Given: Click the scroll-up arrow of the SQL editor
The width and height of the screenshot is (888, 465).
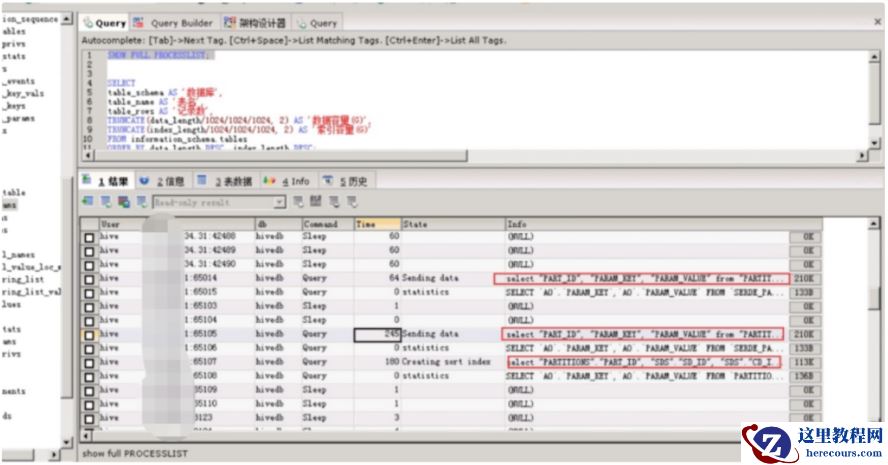Looking at the screenshot, I should 875,57.
